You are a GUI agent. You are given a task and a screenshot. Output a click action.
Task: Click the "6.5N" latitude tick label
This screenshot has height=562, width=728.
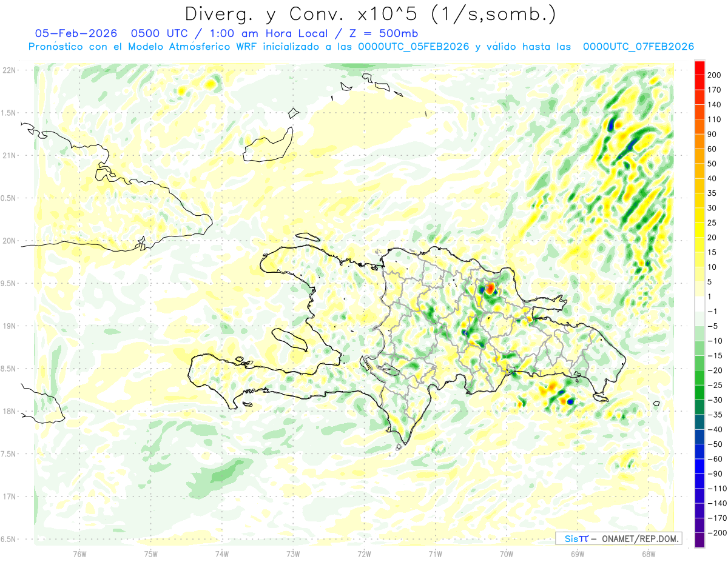tap(8, 539)
